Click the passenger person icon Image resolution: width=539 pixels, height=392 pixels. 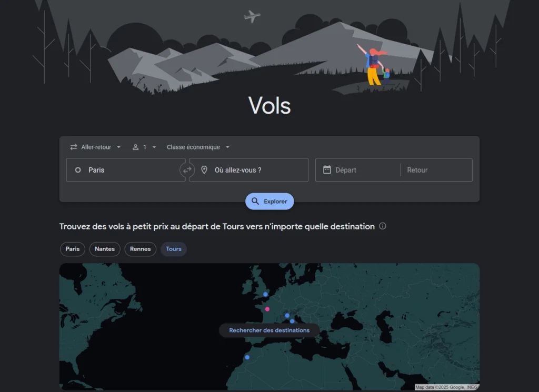(x=135, y=147)
